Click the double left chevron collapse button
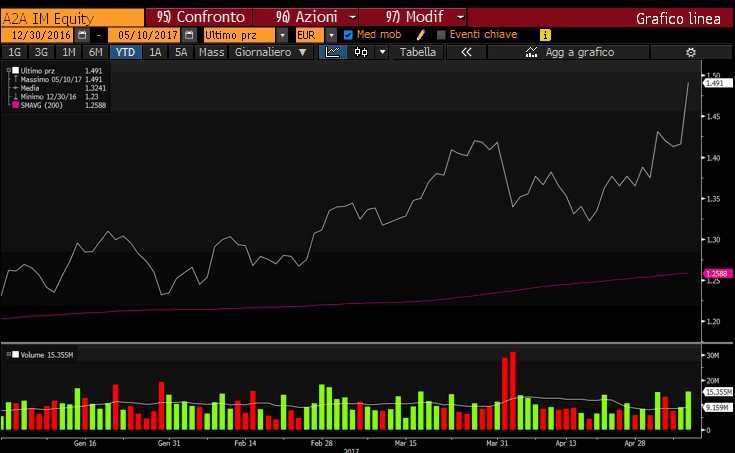Image resolution: width=735 pixels, height=453 pixels. pyautogui.click(x=466, y=52)
